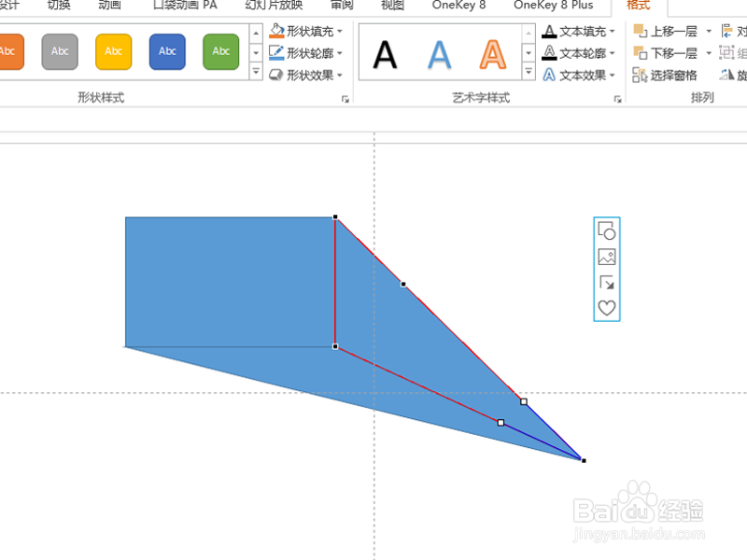747x560 pixels.
Task: Open 艺术字样式 dialog launcher
Action: pyautogui.click(x=618, y=99)
